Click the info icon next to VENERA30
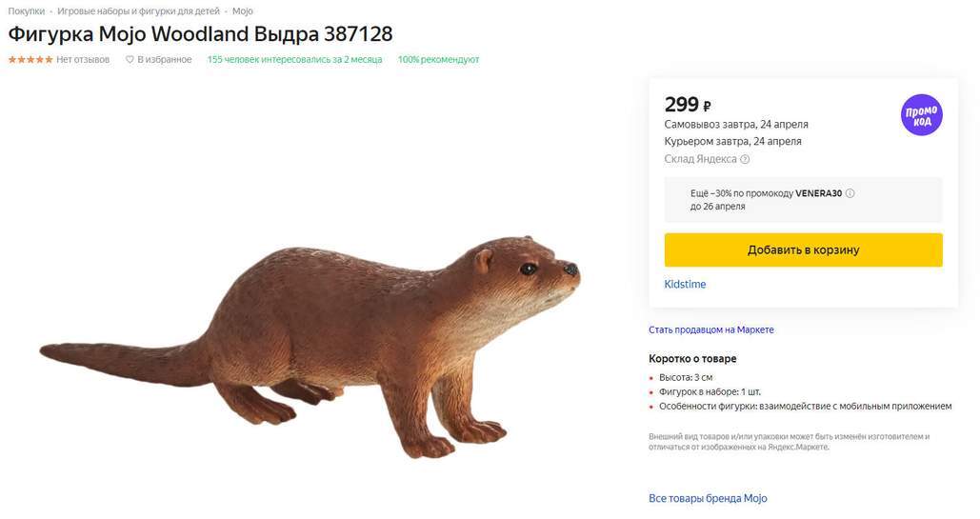This screenshot has height=519, width=980. click(850, 193)
